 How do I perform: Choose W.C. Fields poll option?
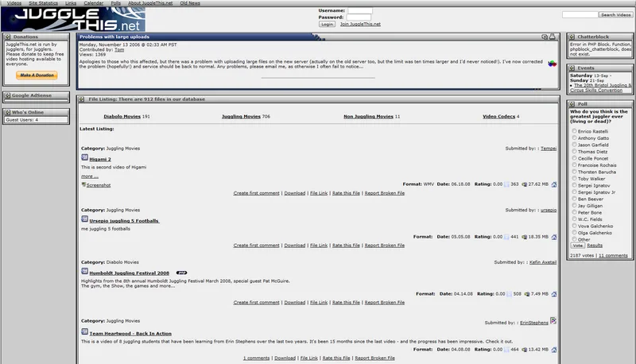click(574, 219)
